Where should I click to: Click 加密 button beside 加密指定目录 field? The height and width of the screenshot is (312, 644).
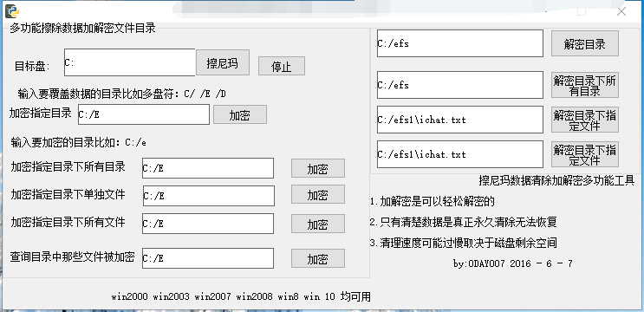pyautogui.click(x=240, y=115)
